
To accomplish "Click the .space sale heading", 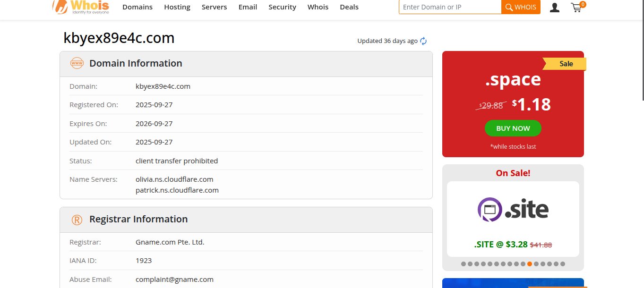I will point(513,79).
